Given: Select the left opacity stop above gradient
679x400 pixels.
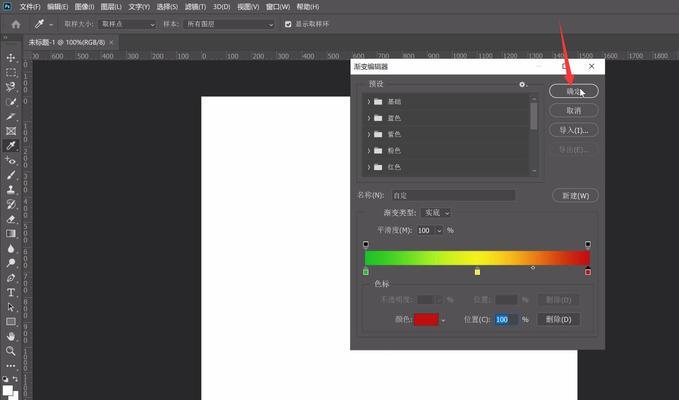Looking at the screenshot, I should [366, 245].
